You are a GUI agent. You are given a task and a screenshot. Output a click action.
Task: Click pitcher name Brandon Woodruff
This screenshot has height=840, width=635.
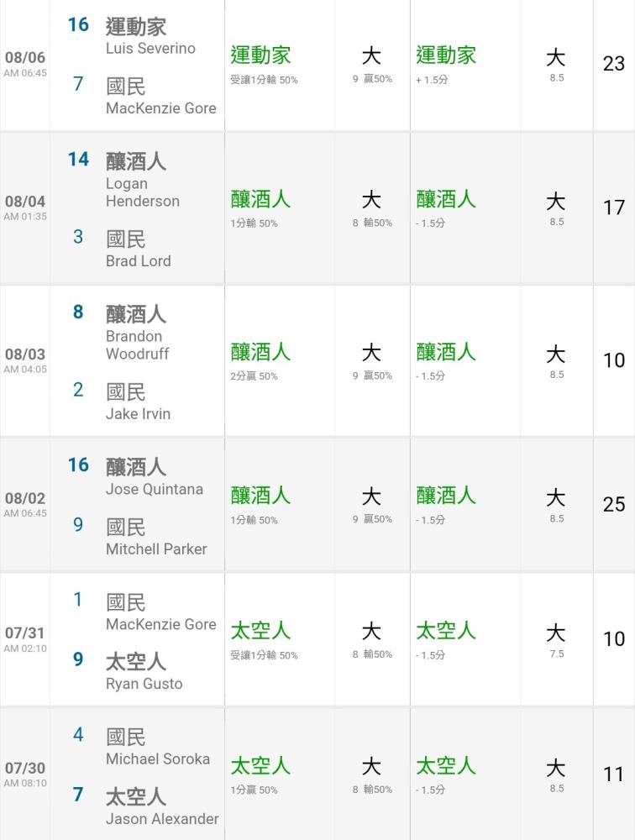[x=137, y=345]
